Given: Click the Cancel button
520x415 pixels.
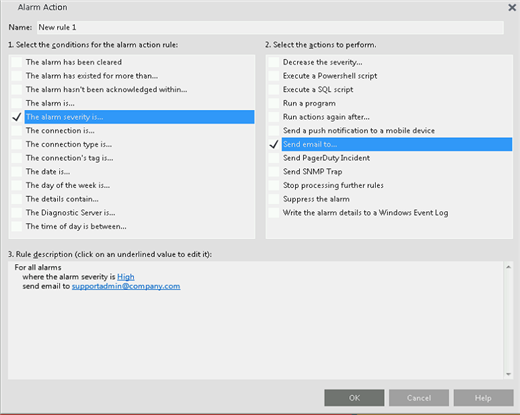Looking at the screenshot, I should 419,398.
